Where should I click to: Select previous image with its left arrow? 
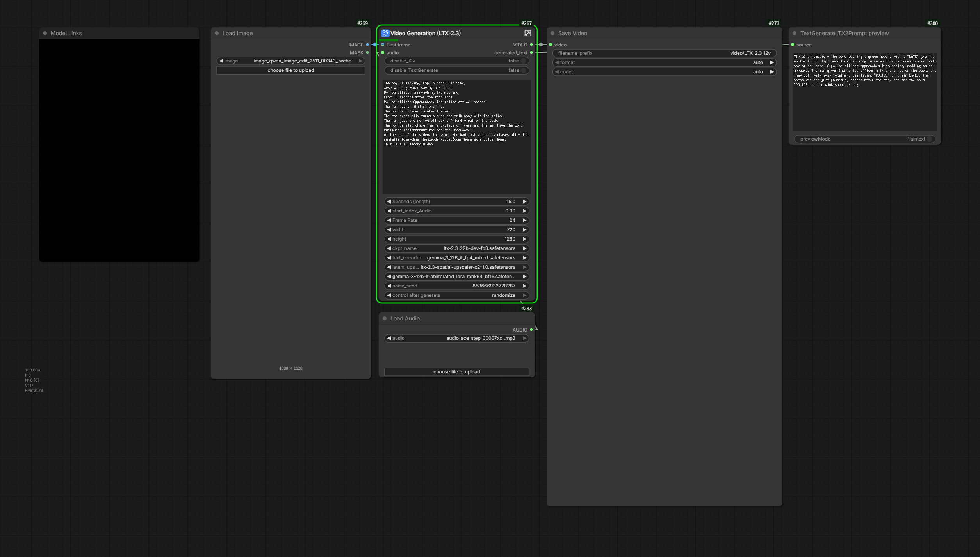(x=221, y=61)
